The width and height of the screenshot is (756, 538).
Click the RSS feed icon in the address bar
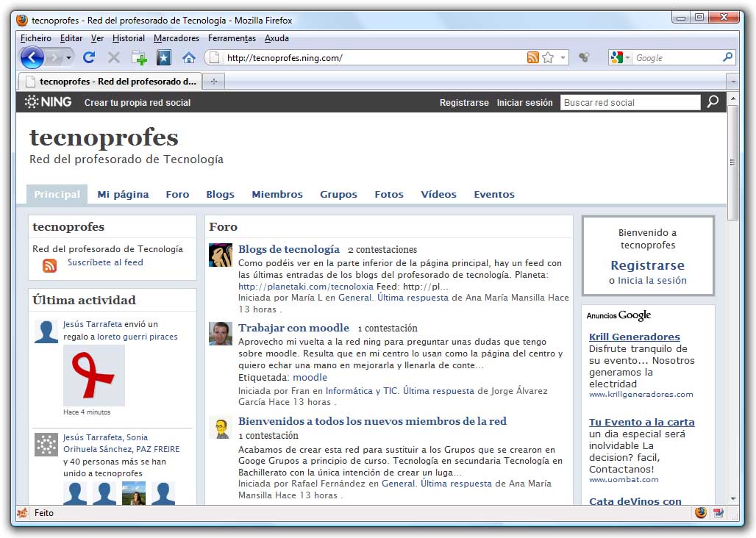[532, 58]
